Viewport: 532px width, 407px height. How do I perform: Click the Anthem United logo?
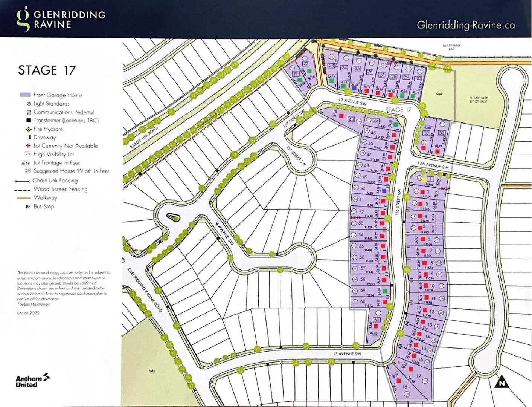click(33, 381)
